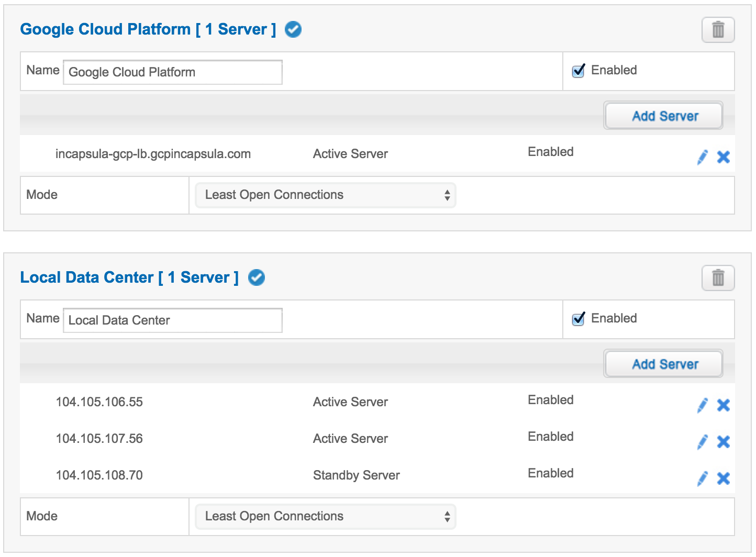
Task: Focus the Google Cloud Platform name field
Action: point(172,72)
